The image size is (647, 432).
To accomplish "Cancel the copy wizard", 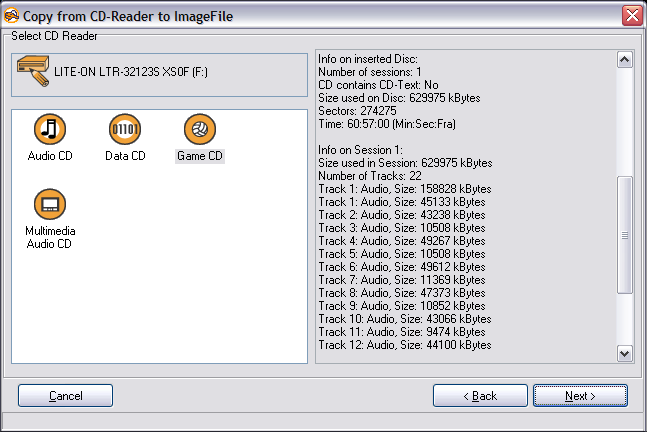I will click(x=66, y=396).
